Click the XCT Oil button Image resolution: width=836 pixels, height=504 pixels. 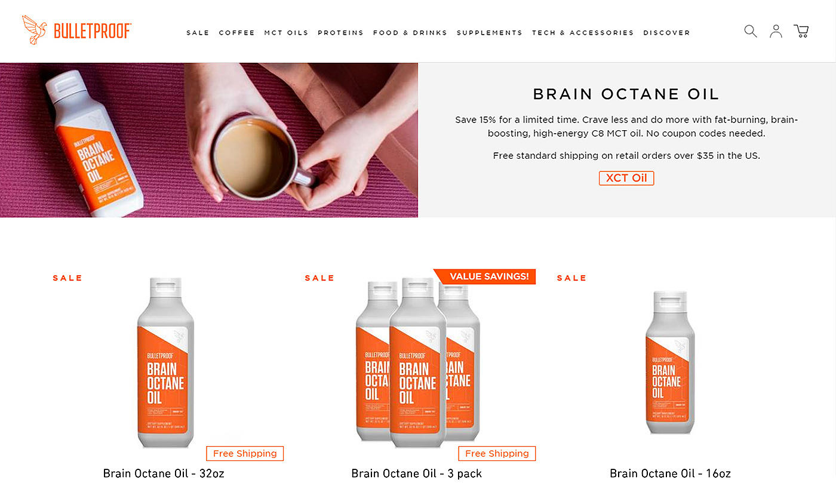(626, 178)
